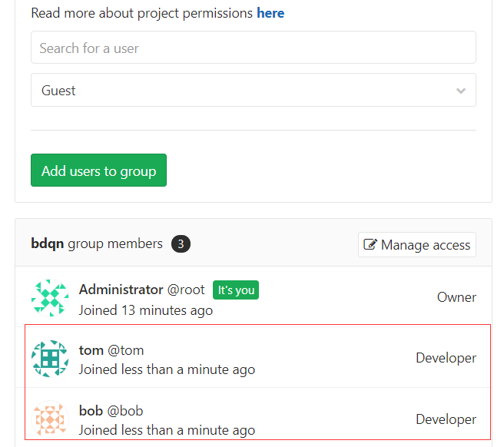Click the Add users to group button
This screenshot has width=504, height=447.
tap(98, 171)
